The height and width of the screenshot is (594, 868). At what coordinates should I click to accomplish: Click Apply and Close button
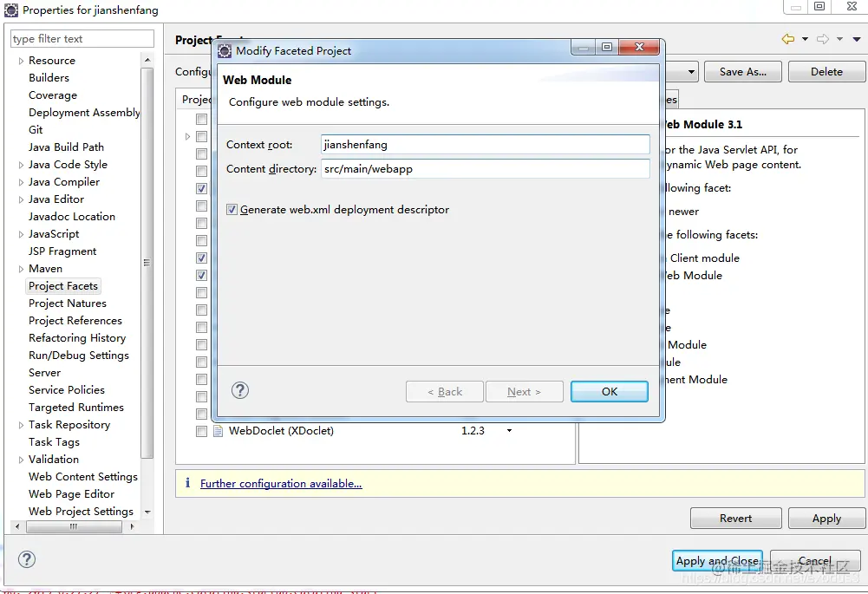coord(717,561)
